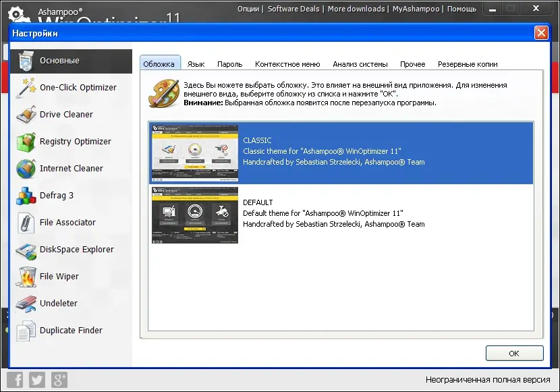Open the Twitter social icon
Viewport: 560px width, 392px height.
[37, 379]
